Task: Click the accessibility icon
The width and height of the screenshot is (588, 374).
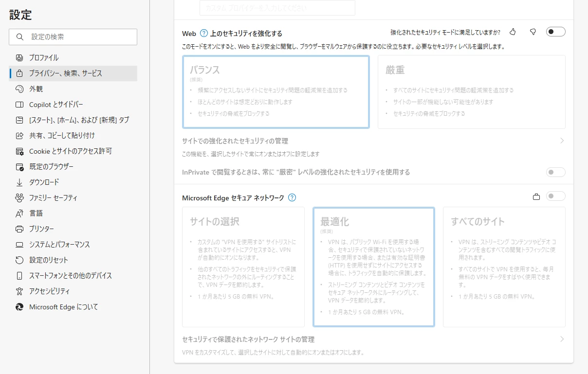Action: coord(19,291)
